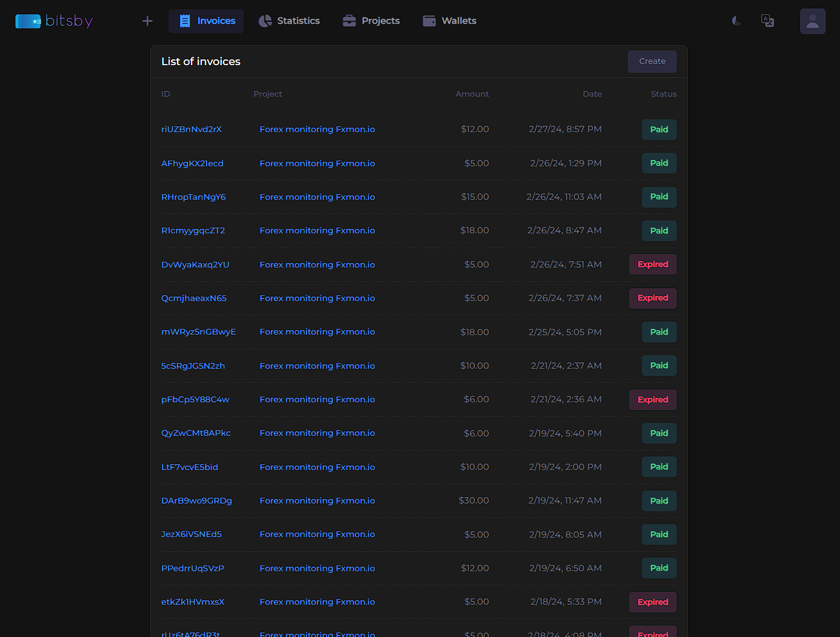
Task: Click the bitsby wallet logo
Action: click(x=54, y=21)
